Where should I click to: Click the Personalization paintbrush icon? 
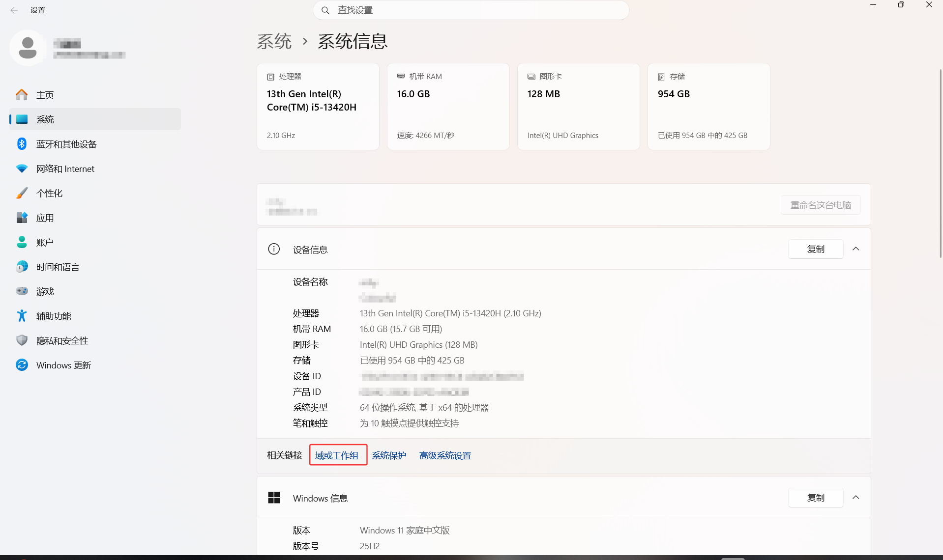[22, 193]
